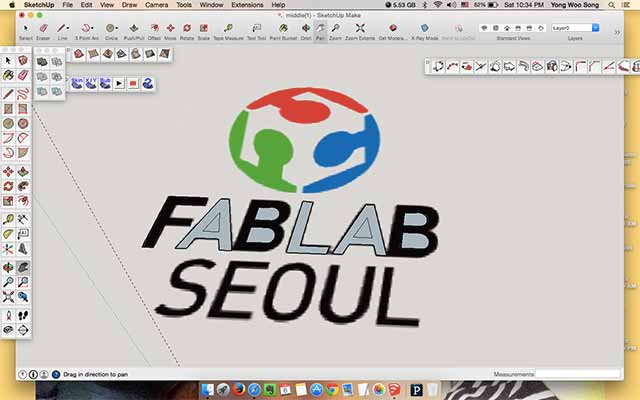The width and height of the screenshot is (640, 400).
Task: Select the Axes tool in left palette
Action: tap(8, 249)
